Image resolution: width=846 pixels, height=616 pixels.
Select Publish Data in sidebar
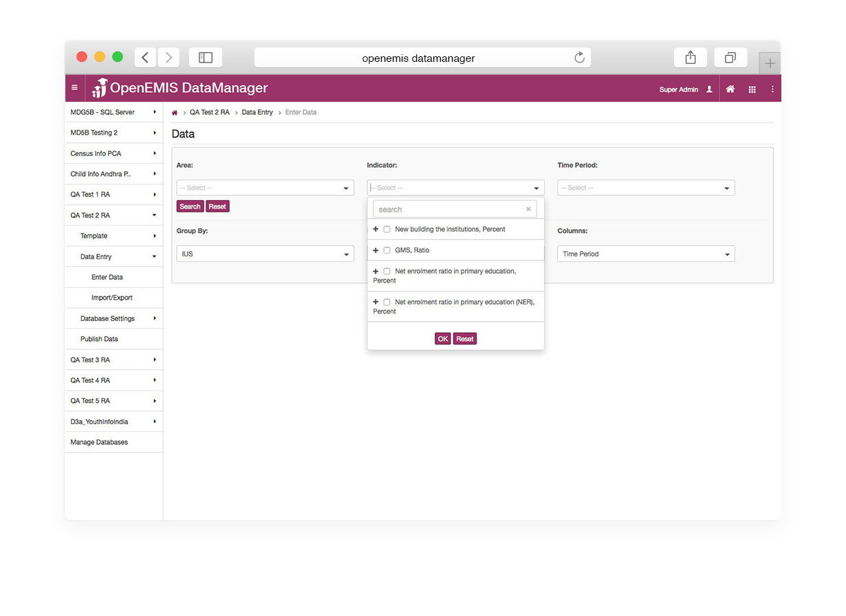click(x=113, y=339)
